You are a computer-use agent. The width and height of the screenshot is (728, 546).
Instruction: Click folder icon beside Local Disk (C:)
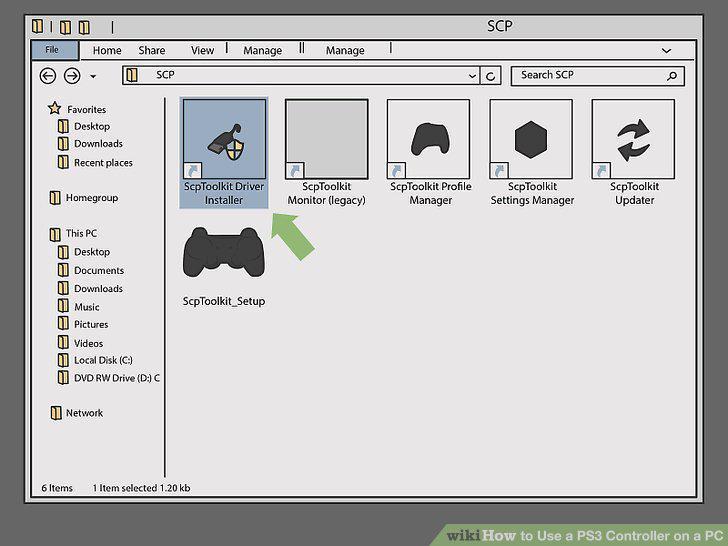click(63, 360)
